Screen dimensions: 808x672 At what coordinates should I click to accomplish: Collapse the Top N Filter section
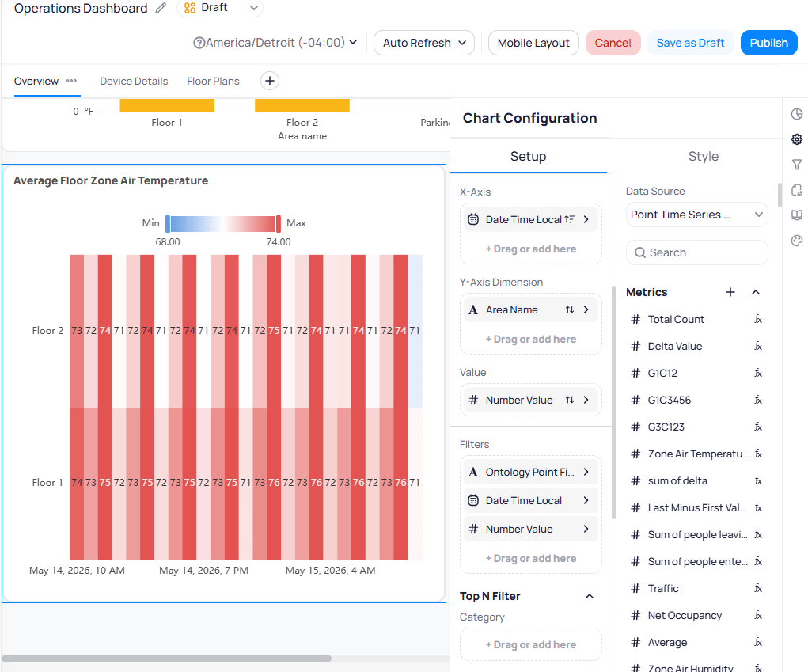click(x=590, y=596)
